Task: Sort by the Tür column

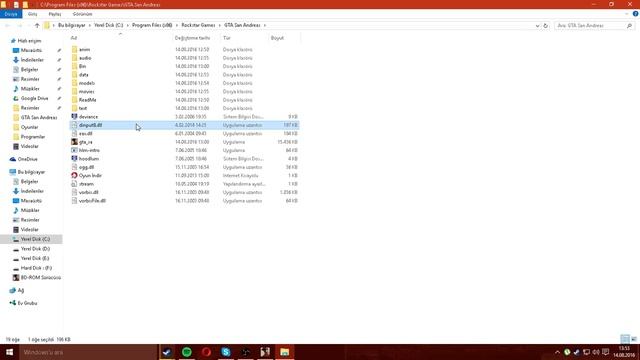Action: point(227,38)
